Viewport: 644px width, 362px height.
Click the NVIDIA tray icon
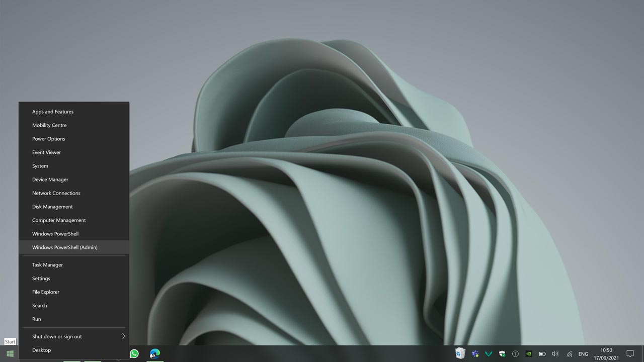(x=529, y=353)
